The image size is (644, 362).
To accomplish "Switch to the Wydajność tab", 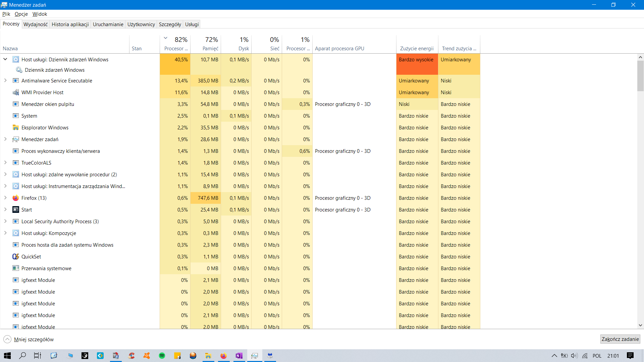I will point(36,24).
